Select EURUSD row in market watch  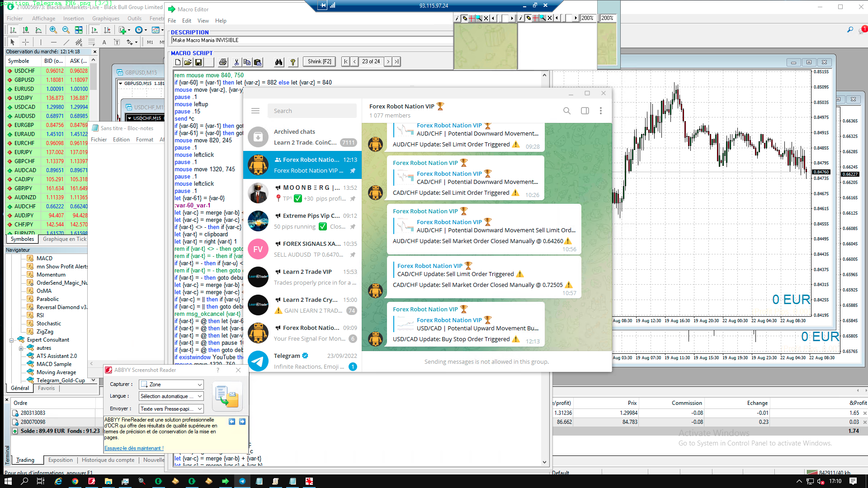[47, 89]
